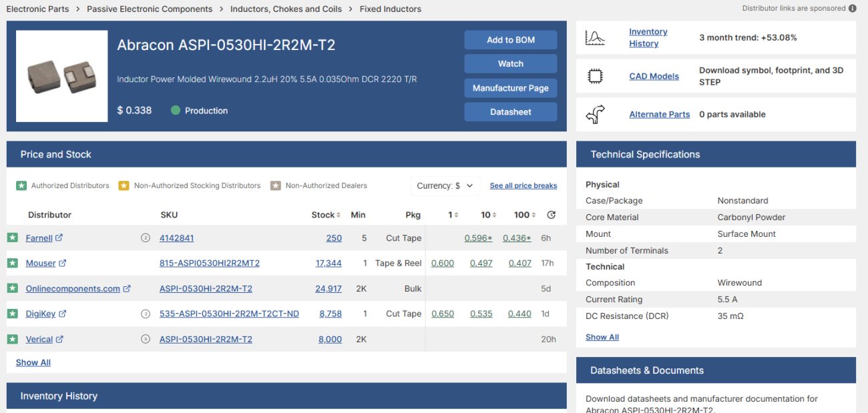The image size is (868, 413).
Task: Click the green Production status dot
Action: point(176,110)
